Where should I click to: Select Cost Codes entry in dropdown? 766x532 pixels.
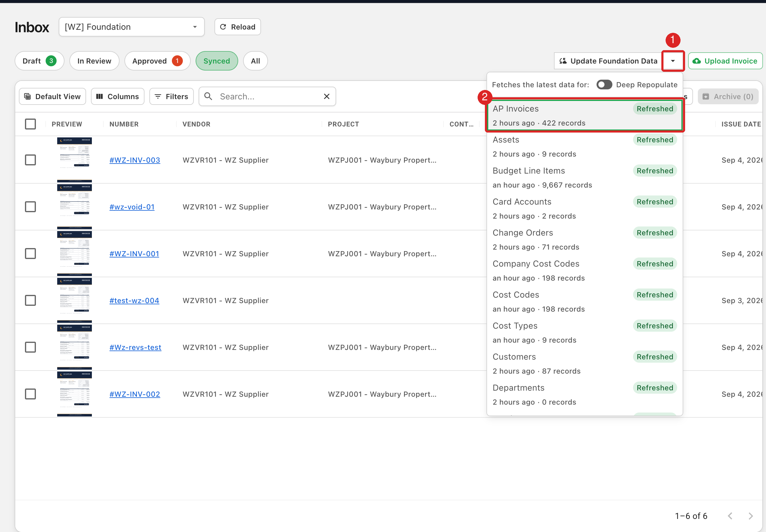[585, 302]
